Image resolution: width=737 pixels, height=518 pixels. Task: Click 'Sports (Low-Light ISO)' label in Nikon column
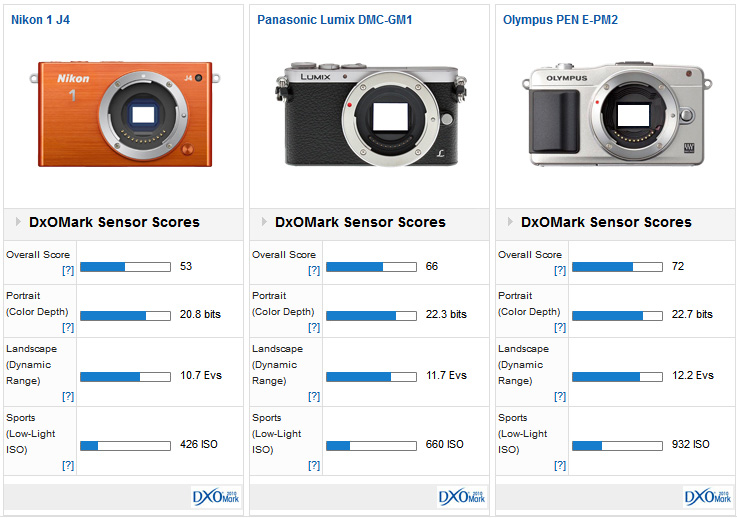click(x=31, y=433)
